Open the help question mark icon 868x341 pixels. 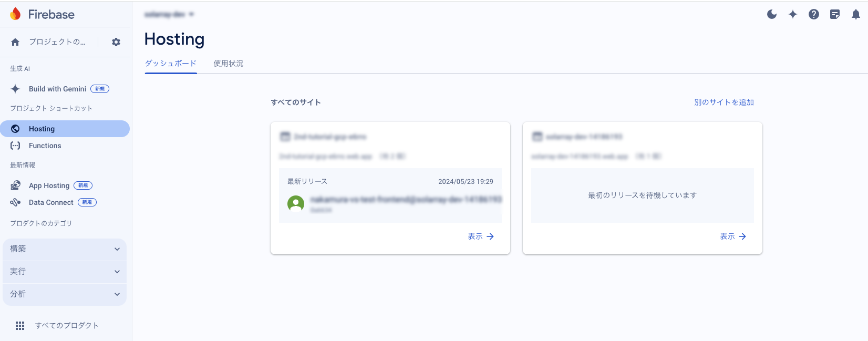[x=814, y=14]
